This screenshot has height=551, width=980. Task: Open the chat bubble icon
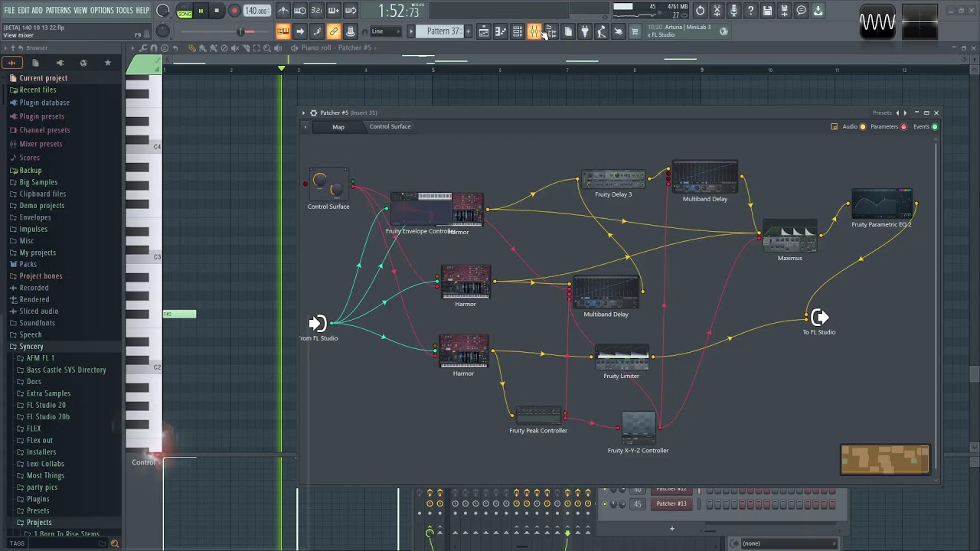click(x=801, y=11)
